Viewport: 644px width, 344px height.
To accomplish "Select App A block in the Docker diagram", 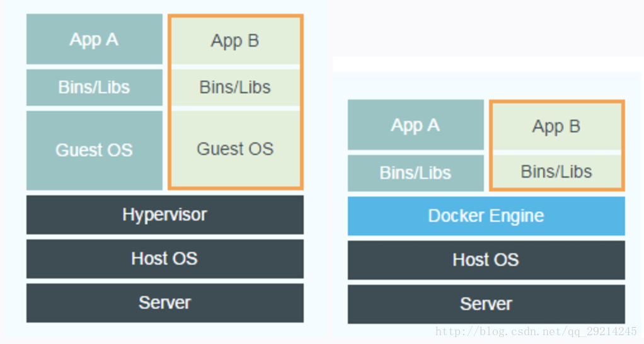I will [x=416, y=125].
